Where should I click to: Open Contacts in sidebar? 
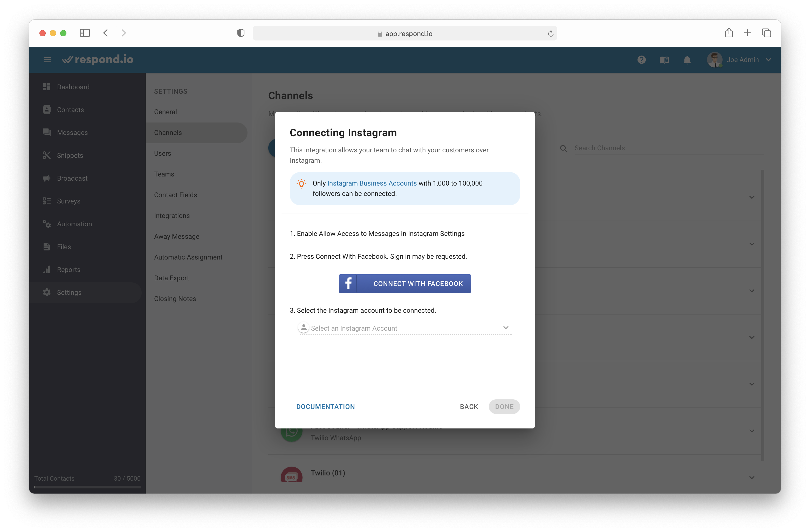(x=85, y=110)
